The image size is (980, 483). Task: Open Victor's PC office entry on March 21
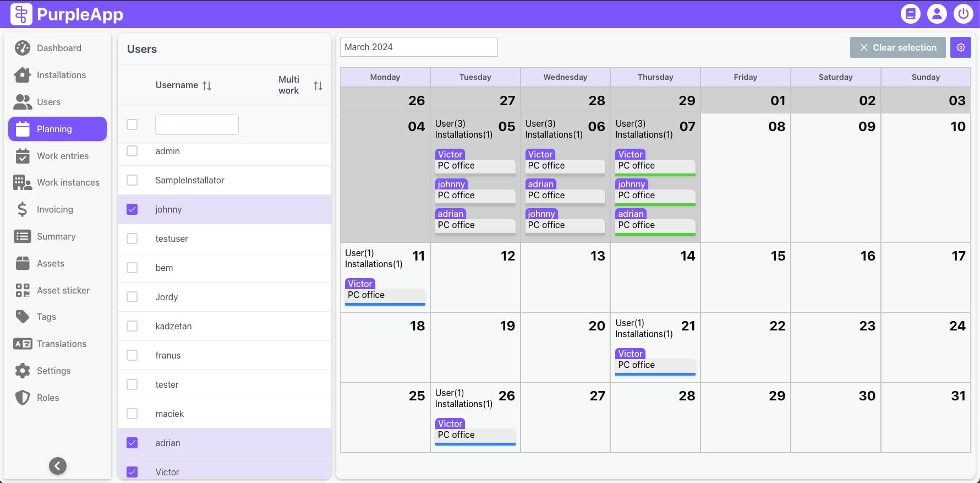pos(655,365)
